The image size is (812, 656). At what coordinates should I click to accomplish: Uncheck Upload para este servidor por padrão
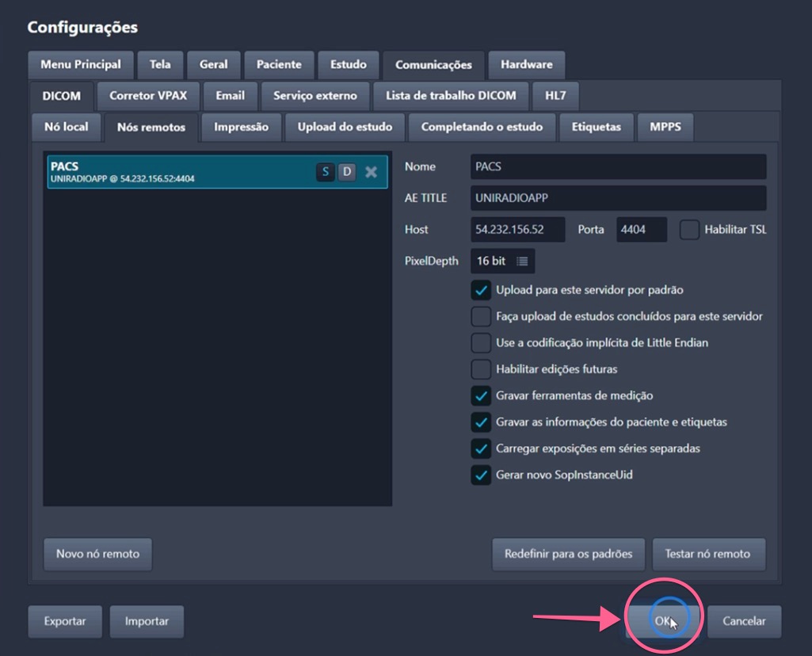coord(481,290)
